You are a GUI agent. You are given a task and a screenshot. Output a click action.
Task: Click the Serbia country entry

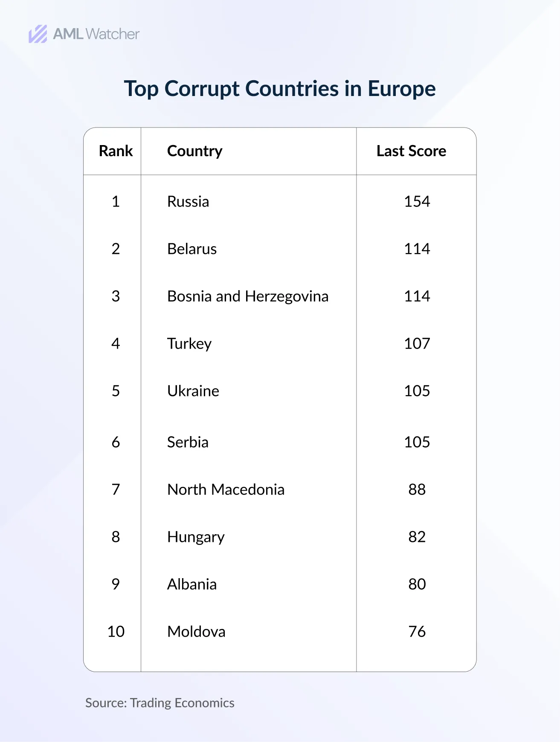(x=188, y=442)
